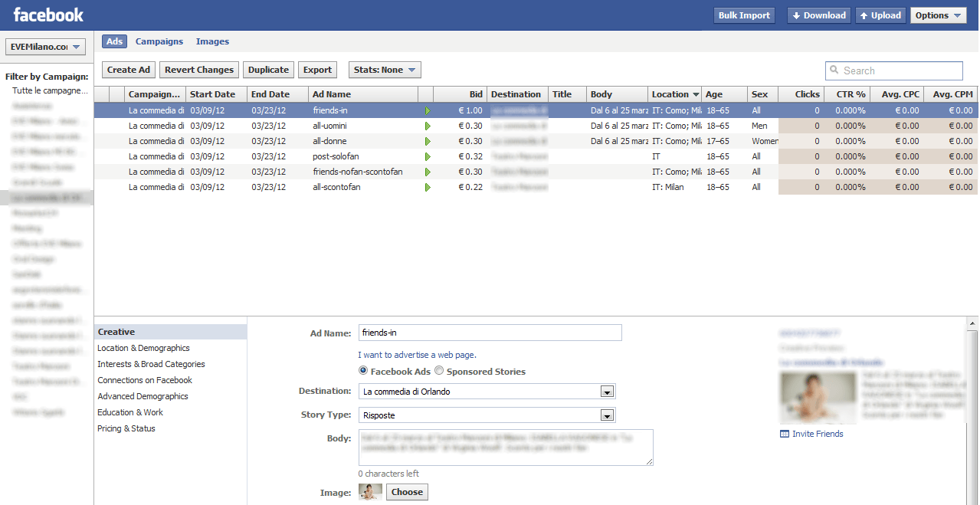Select the Sponsored Stories radio button
980x505 pixels.
coord(439,371)
